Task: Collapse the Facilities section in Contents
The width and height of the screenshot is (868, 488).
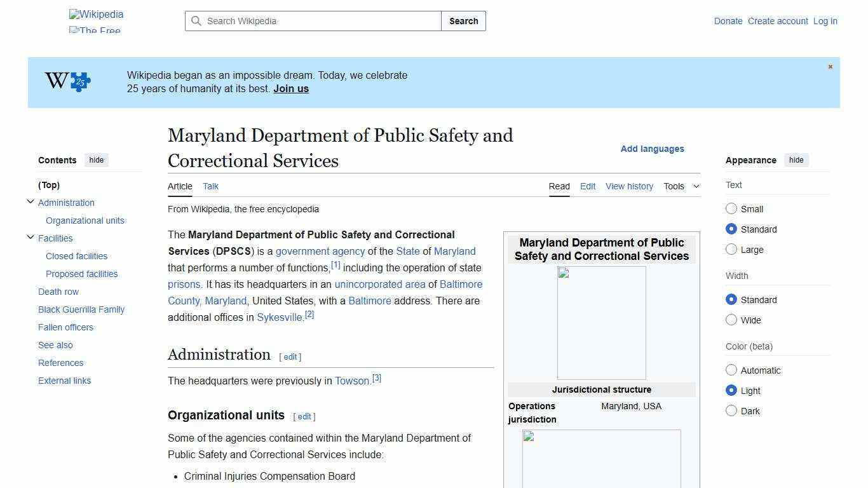Action: click(x=31, y=236)
